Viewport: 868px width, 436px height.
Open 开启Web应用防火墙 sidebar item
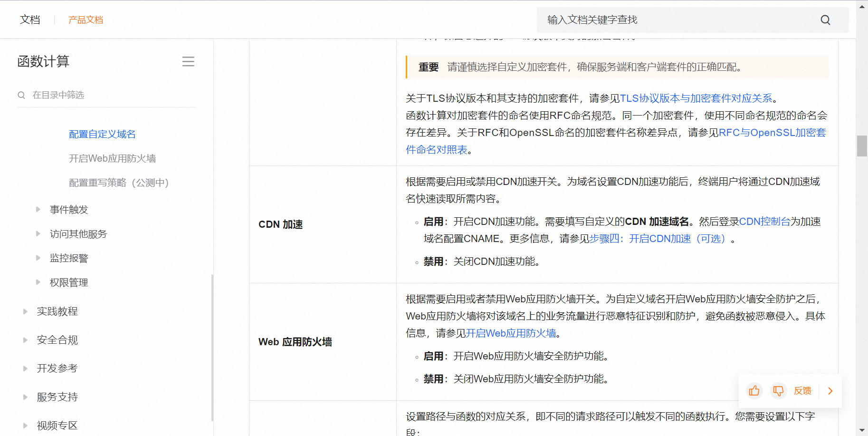pos(112,159)
